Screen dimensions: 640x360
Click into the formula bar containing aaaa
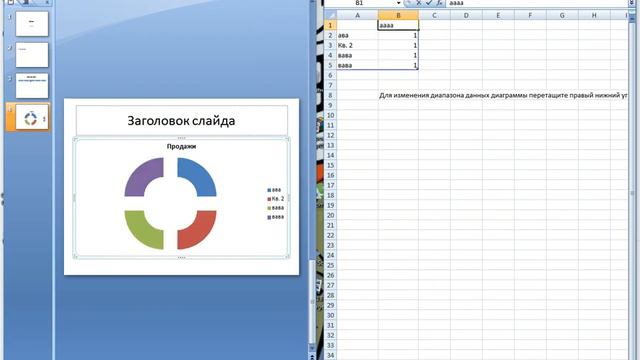click(x=537, y=3)
